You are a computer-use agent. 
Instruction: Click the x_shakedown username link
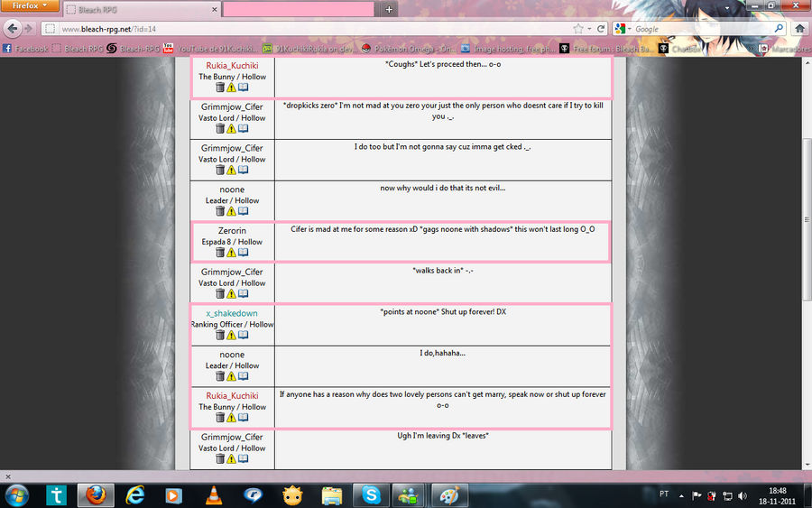pyautogui.click(x=232, y=313)
